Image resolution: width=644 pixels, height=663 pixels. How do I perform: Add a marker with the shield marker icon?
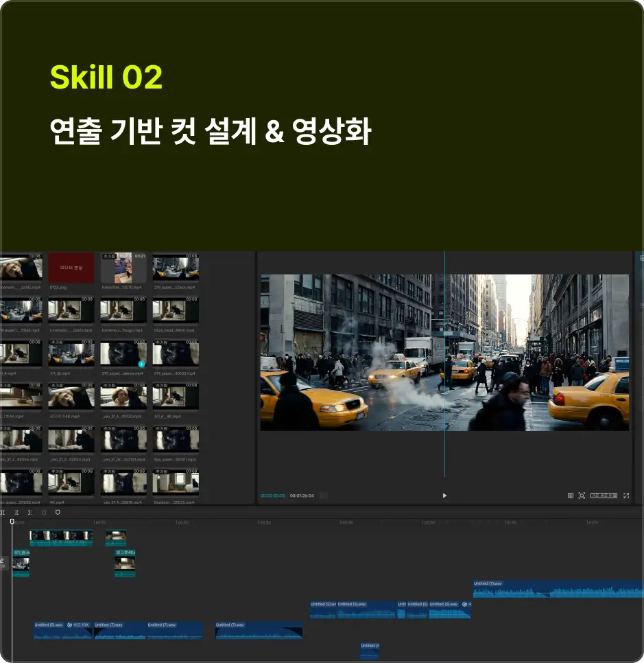point(58,513)
